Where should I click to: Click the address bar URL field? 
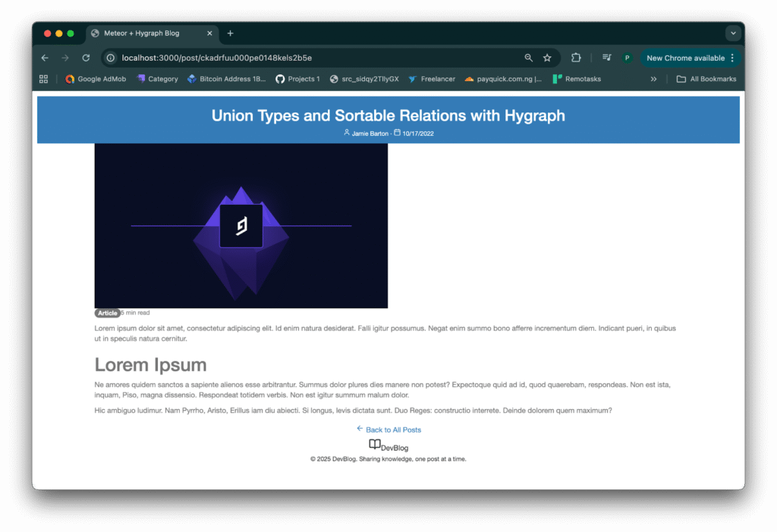pos(304,58)
